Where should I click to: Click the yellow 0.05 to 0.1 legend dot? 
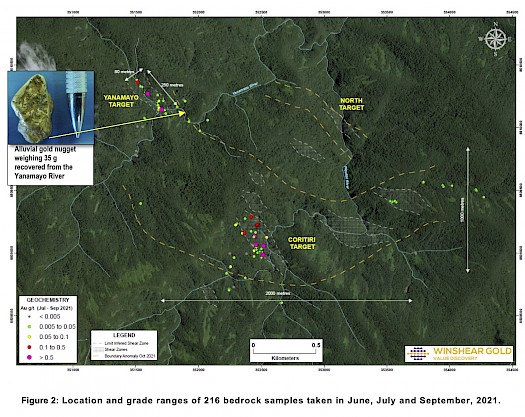(x=29, y=337)
